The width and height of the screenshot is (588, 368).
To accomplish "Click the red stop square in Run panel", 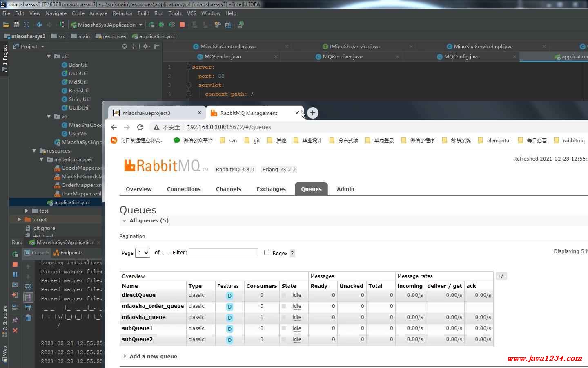I will pyautogui.click(x=15, y=264).
